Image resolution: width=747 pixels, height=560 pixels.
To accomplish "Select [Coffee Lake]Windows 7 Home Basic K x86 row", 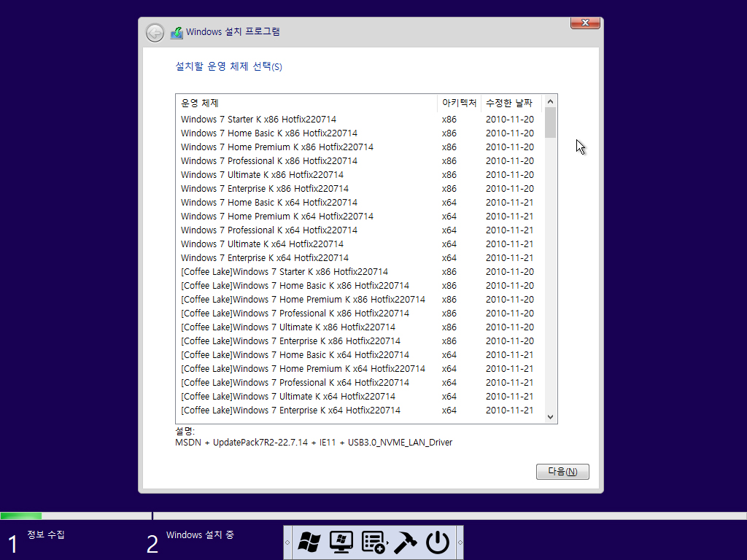I will 360,285.
